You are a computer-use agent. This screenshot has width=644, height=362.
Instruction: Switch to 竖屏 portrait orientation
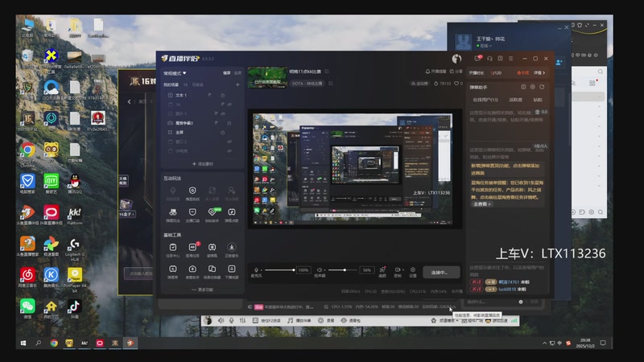(237, 73)
